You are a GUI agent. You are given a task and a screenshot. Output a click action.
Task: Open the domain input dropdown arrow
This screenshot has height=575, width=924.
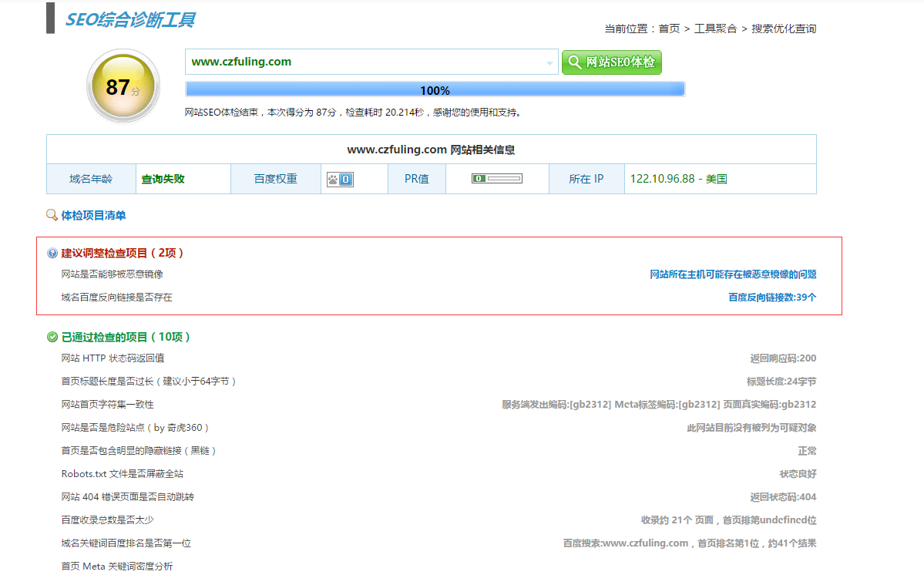coord(550,62)
